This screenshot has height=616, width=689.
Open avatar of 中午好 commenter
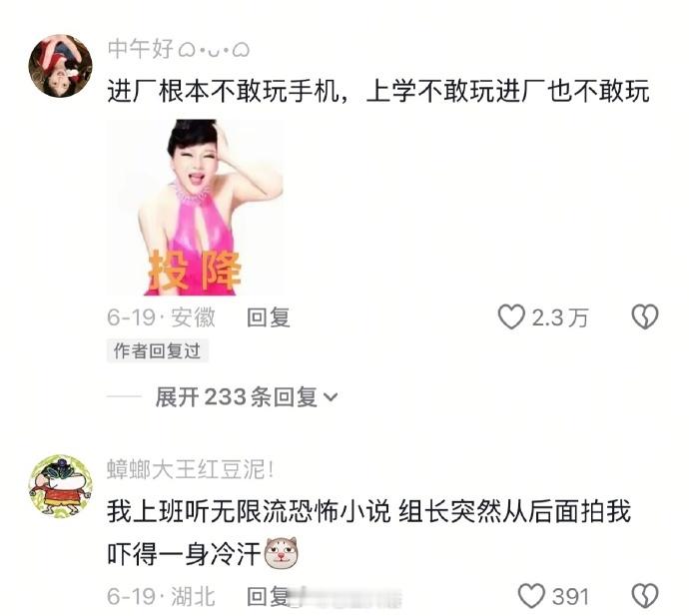click(x=61, y=66)
